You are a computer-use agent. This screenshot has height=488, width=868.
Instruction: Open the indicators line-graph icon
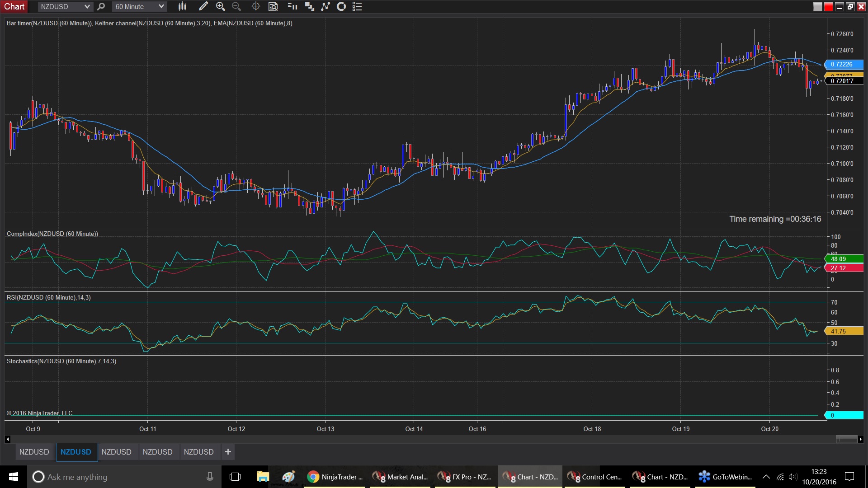click(x=325, y=6)
